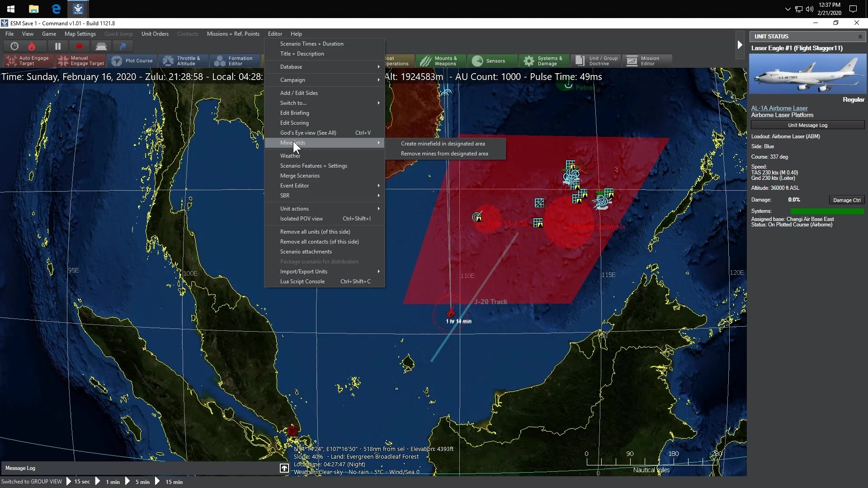Choose Create minefield in designated area
The height and width of the screenshot is (488, 868).
[x=445, y=144]
